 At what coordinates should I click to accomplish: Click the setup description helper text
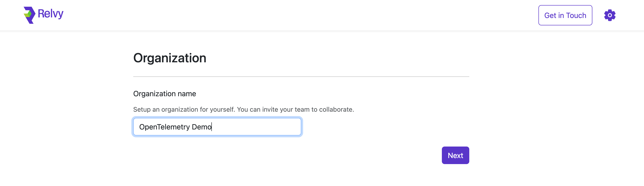point(243,109)
